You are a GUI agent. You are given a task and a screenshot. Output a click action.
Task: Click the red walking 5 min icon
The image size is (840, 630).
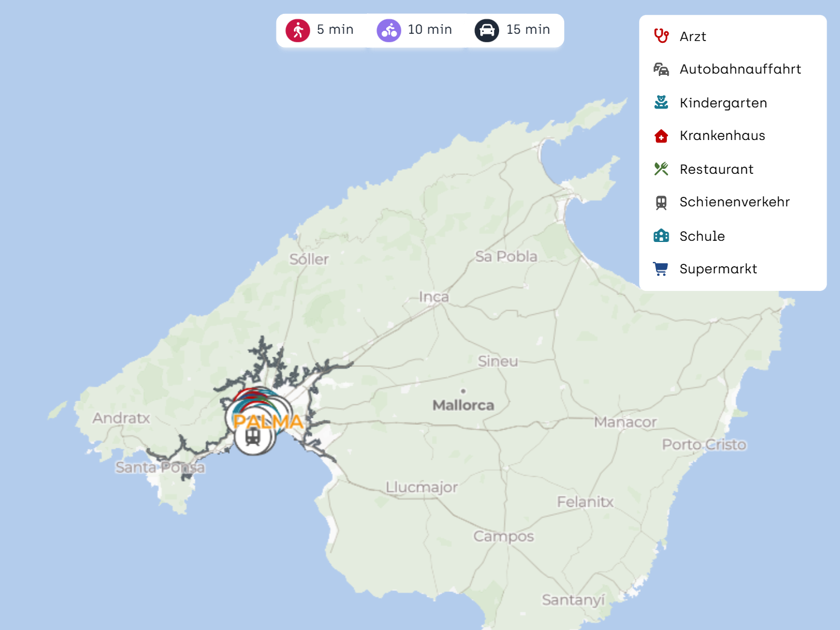(298, 30)
